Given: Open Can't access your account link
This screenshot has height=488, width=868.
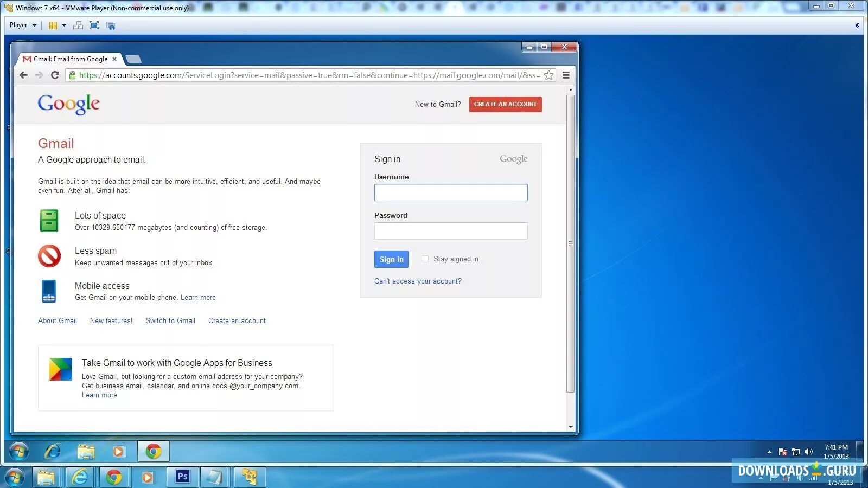Looking at the screenshot, I should (418, 281).
